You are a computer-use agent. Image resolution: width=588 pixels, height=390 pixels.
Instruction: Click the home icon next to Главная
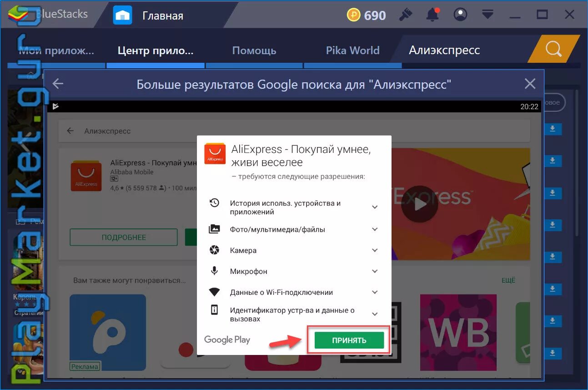tap(123, 15)
